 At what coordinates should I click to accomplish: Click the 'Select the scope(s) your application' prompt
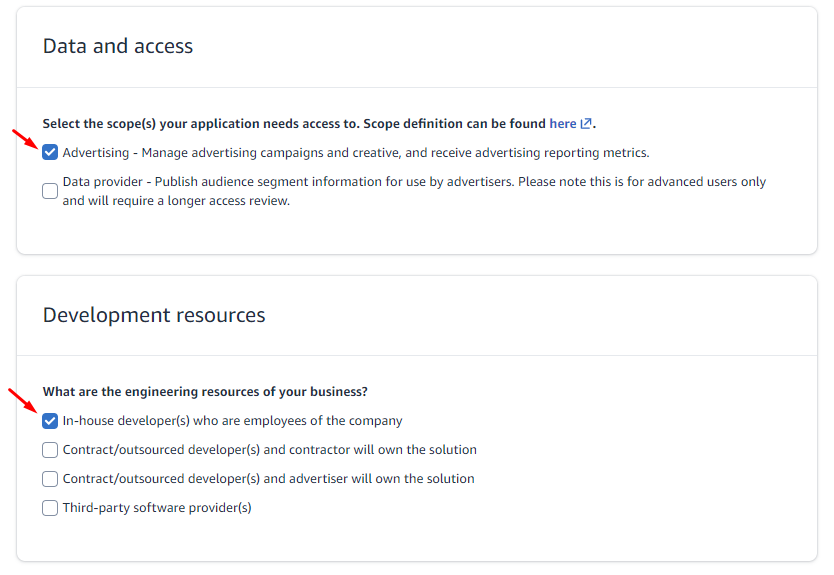[x=294, y=124]
